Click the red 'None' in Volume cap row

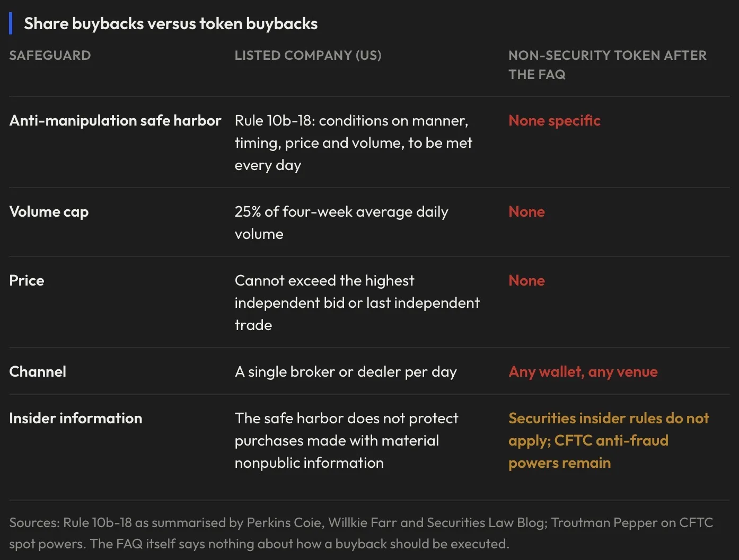pos(526,211)
